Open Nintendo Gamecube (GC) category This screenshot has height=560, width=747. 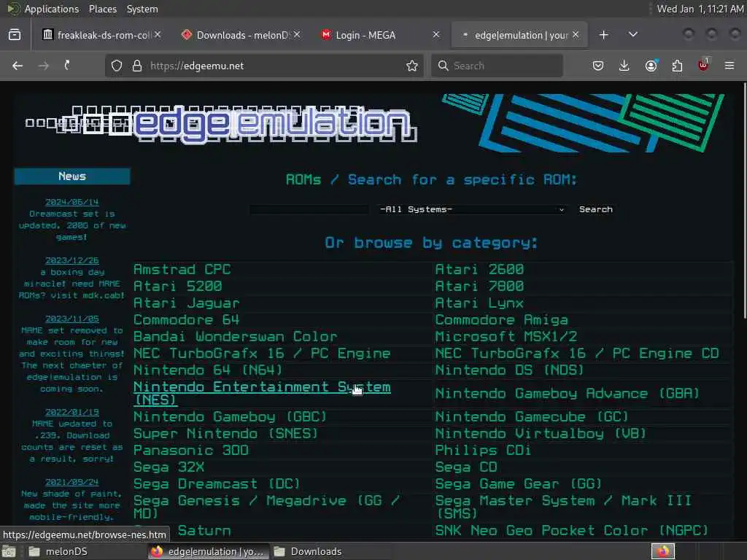pyautogui.click(x=532, y=416)
